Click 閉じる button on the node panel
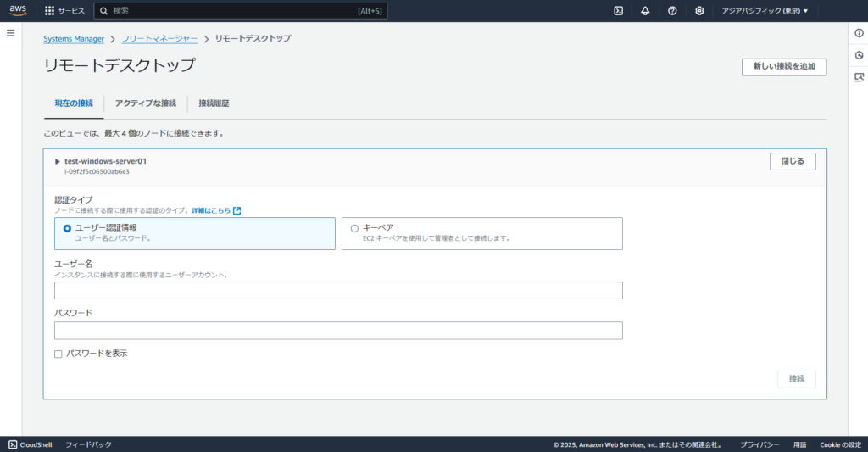Viewport: 868px width, 452px height. click(793, 161)
